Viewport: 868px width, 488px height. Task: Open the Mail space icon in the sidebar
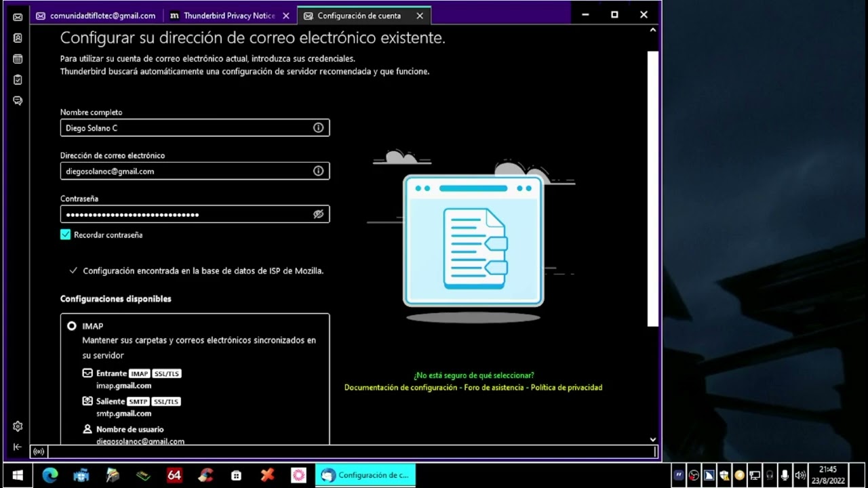(18, 17)
